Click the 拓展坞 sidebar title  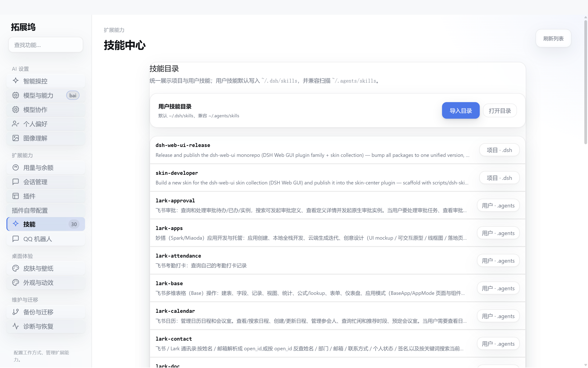click(23, 27)
